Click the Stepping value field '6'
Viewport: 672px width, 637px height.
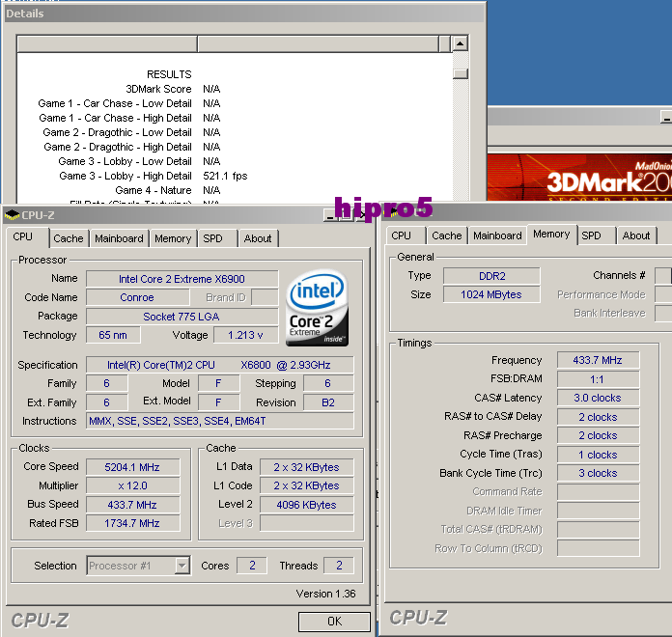(x=328, y=383)
